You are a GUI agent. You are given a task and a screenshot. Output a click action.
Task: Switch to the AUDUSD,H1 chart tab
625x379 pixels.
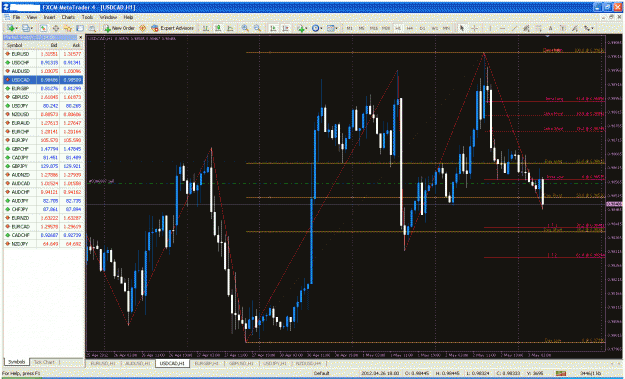tap(138, 363)
